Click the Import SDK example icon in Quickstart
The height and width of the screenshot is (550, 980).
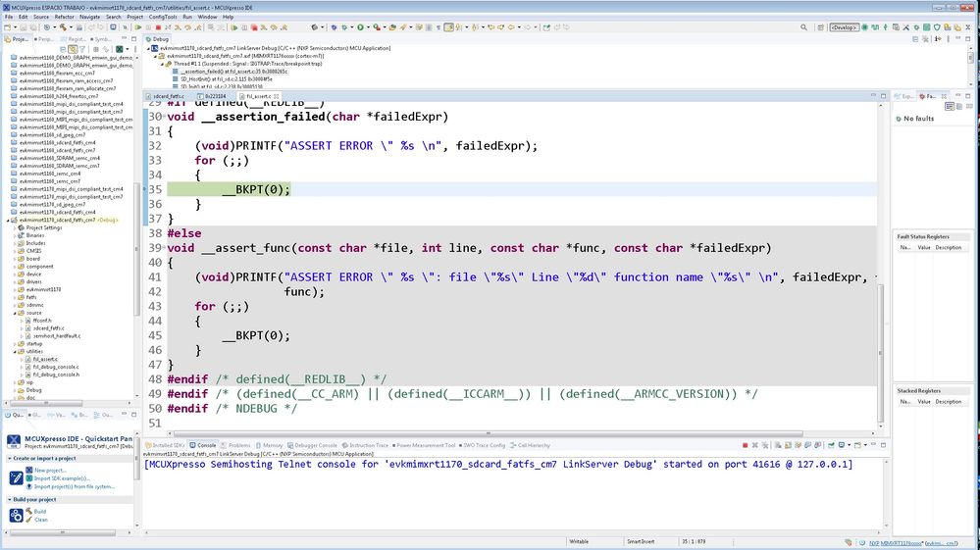point(28,478)
